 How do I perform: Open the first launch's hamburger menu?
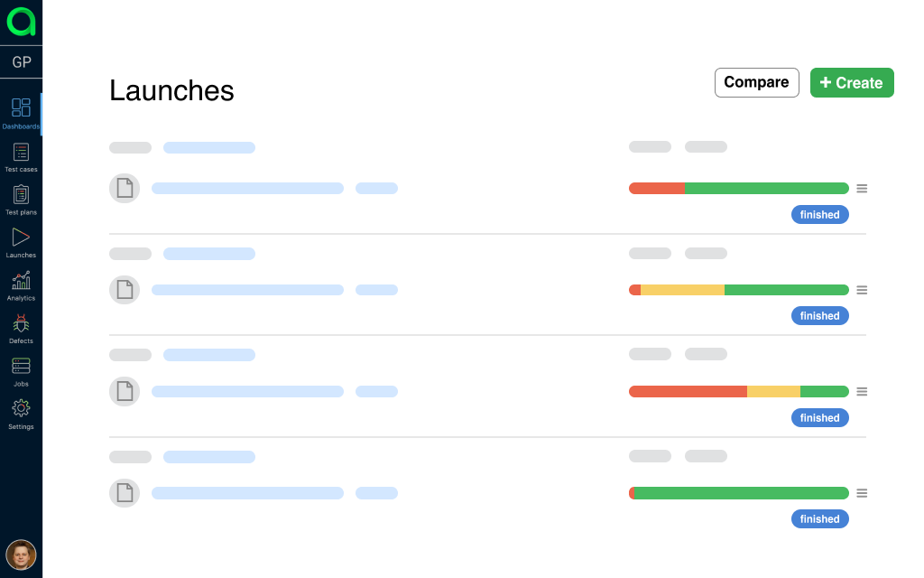click(862, 189)
